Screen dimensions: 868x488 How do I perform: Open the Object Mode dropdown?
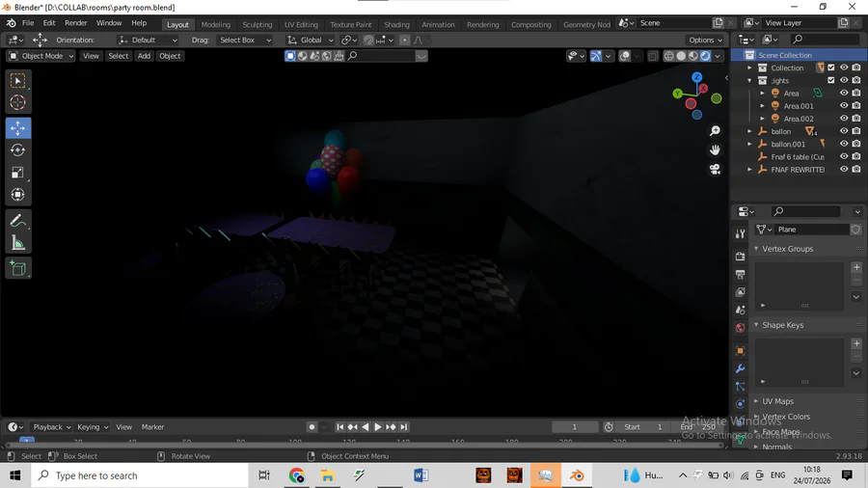41,56
